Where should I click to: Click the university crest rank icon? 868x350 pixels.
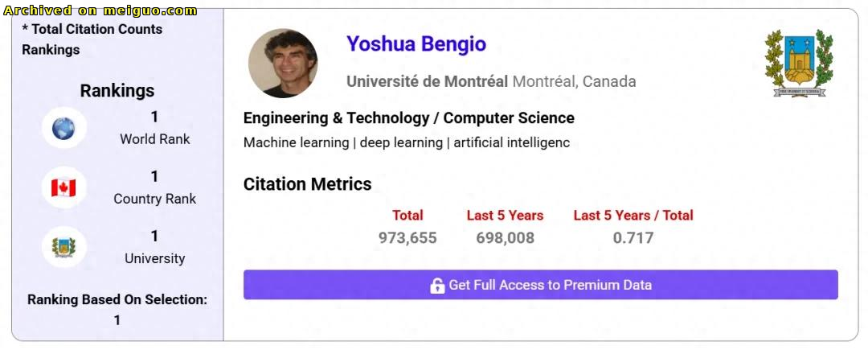coord(63,247)
